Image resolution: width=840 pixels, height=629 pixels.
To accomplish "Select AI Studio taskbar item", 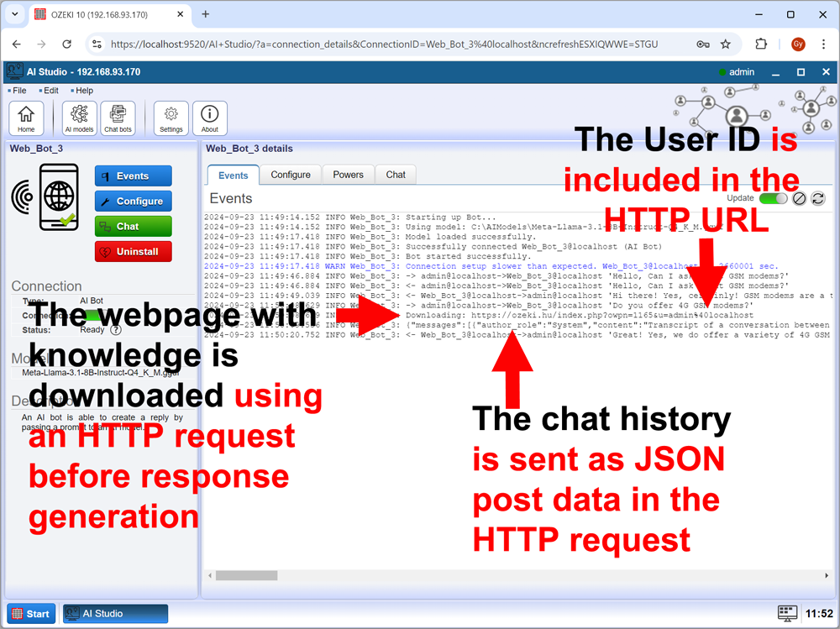I will tap(116, 613).
